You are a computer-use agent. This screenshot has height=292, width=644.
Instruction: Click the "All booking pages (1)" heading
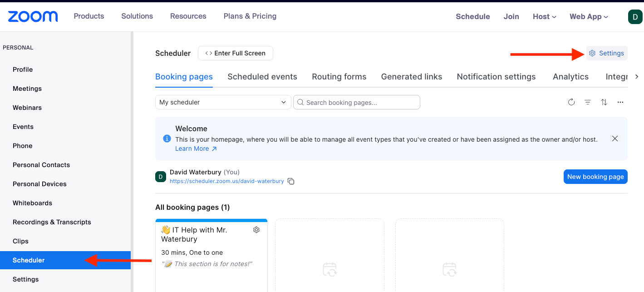pos(192,207)
